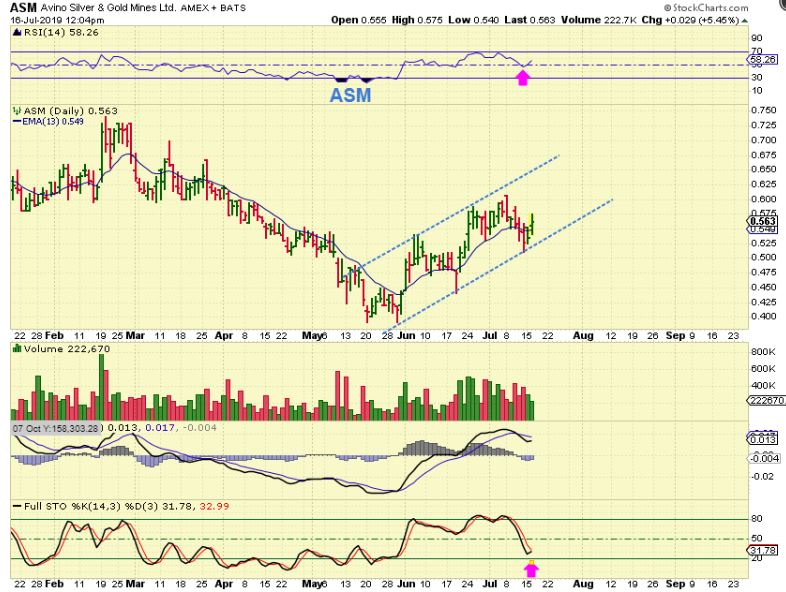This screenshot has height=592, width=786.
Task: Click the 'Low 0.540' quote value
Action: [x=474, y=20]
